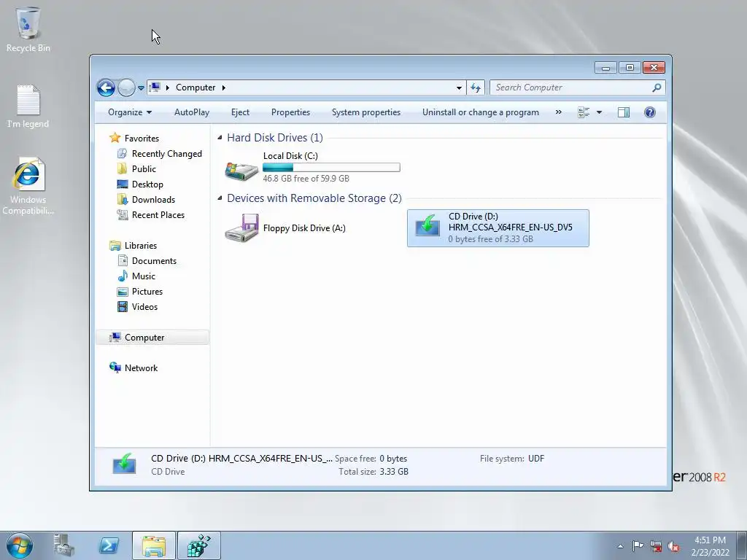747x560 pixels.
Task: Select Libraries in navigation pane
Action: click(x=141, y=246)
